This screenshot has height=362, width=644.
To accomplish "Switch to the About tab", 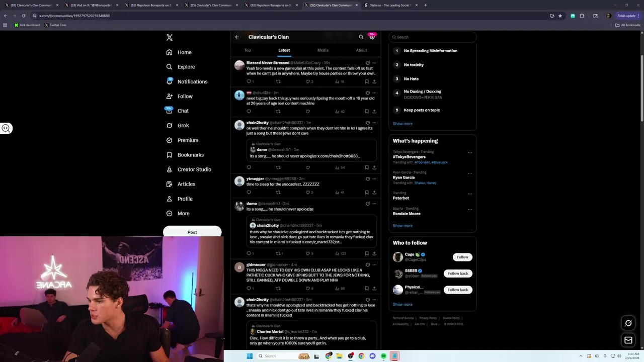I will [x=361, y=50].
